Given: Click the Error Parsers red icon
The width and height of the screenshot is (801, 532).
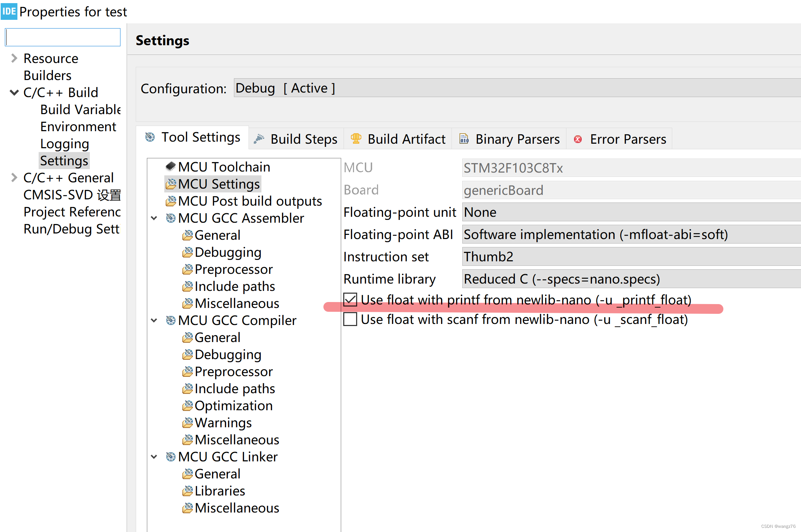Looking at the screenshot, I should (x=578, y=139).
